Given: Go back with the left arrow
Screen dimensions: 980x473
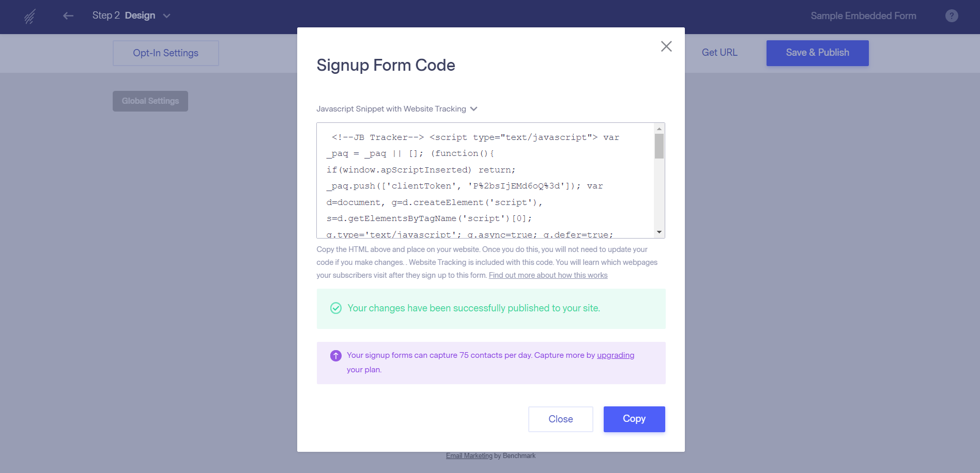Looking at the screenshot, I should click(68, 16).
